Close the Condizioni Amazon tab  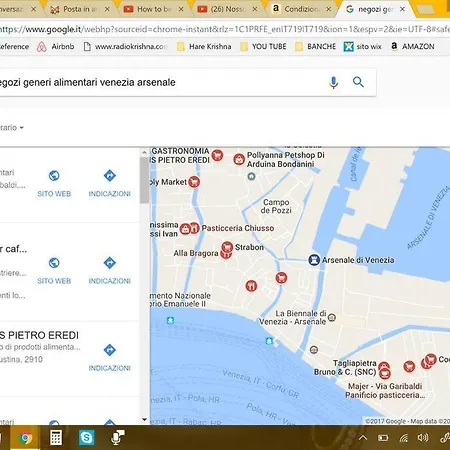(x=328, y=9)
